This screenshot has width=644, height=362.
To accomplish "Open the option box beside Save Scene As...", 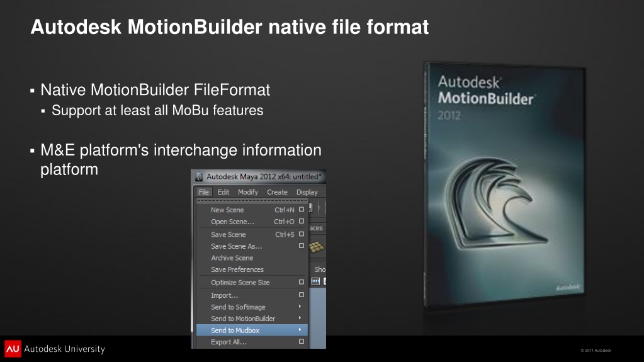I will [302, 246].
